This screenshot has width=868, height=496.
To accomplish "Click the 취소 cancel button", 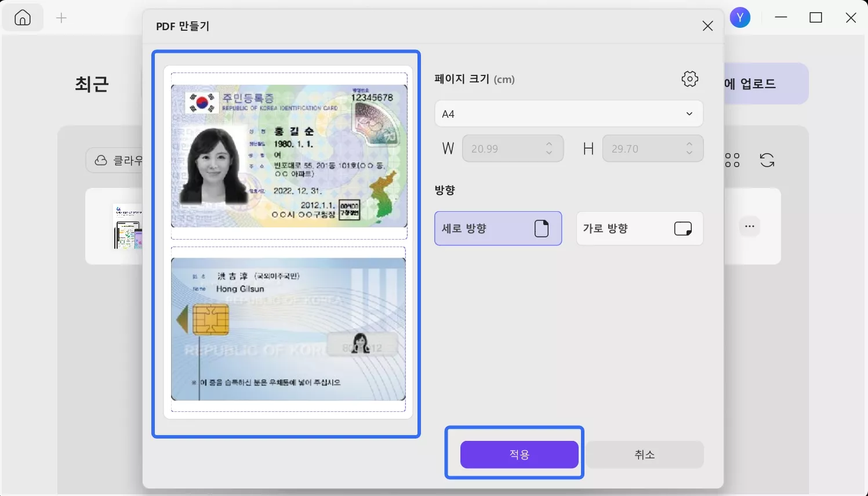I will 644,454.
